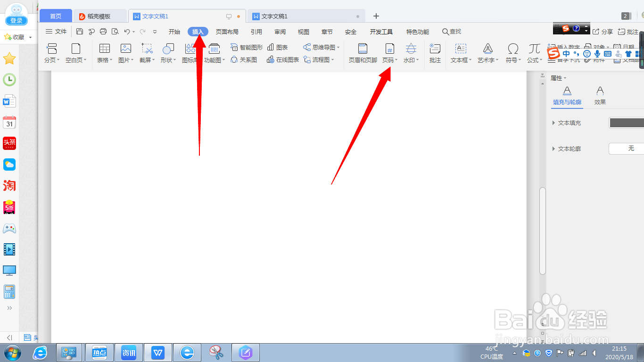Open the 审阅 review menu tab

coord(280,32)
